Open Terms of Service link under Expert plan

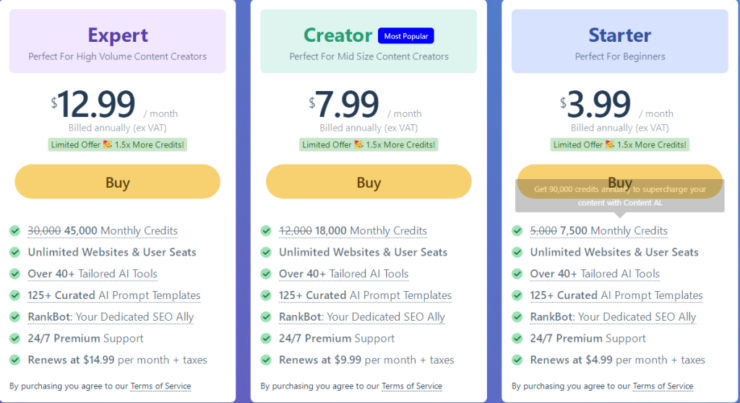coord(160,386)
